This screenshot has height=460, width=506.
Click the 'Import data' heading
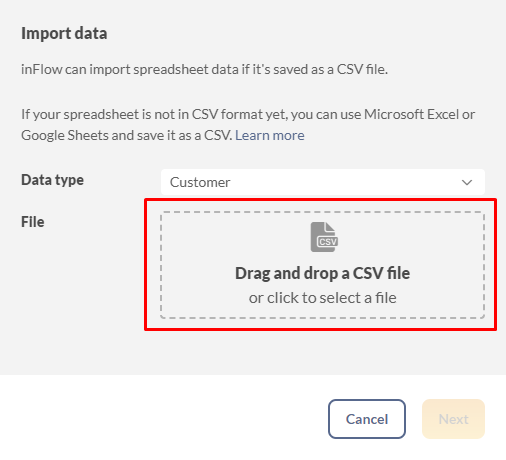tap(64, 33)
